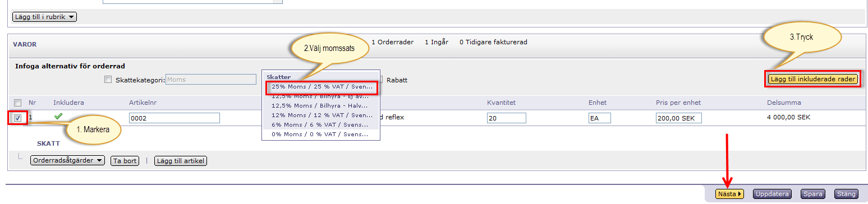Remove row with Ta bort button
Screen dimensions: 868x204
click(125, 161)
